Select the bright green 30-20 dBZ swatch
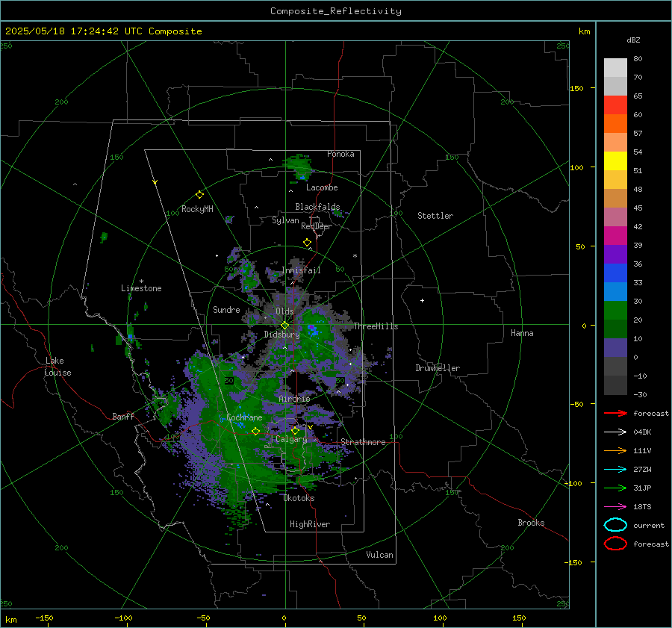Image resolution: width=672 pixels, height=628 pixels. 615,311
